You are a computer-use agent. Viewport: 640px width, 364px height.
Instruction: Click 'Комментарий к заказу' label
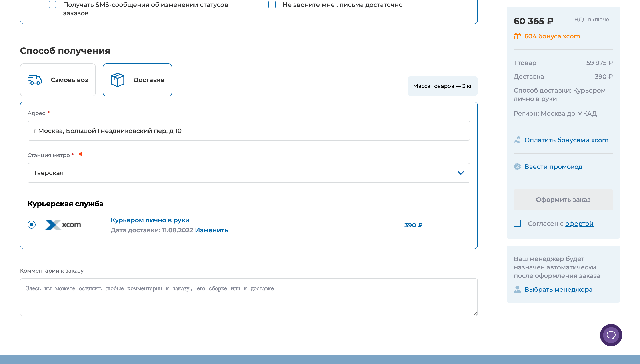tap(52, 271)
